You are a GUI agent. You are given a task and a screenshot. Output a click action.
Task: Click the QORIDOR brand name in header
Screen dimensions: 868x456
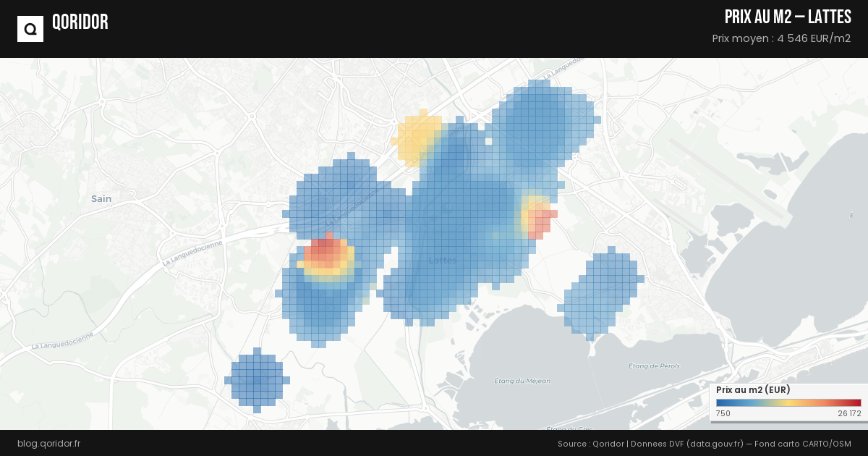[80, 22]
